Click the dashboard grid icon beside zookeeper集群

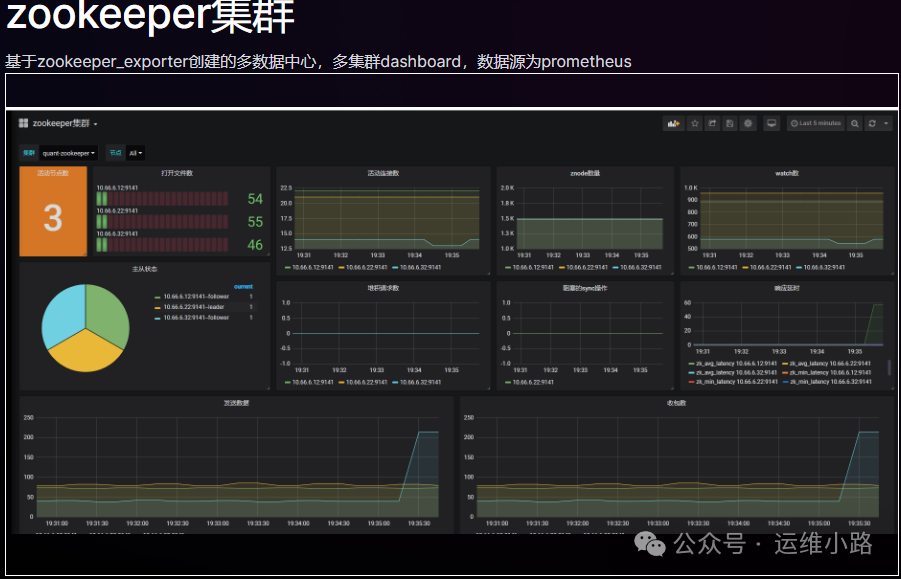tap(24, 123)
